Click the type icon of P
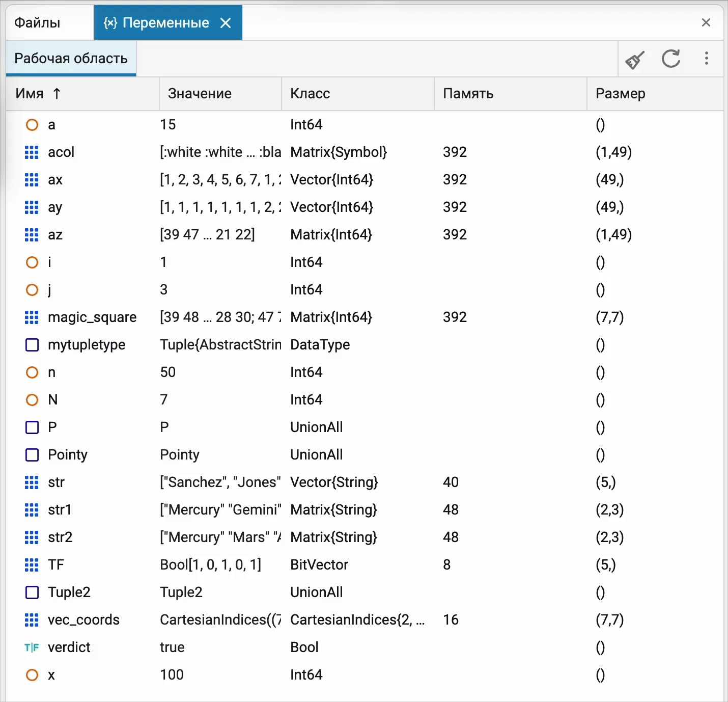Screen dimensions: 728x702 [32, 427]
